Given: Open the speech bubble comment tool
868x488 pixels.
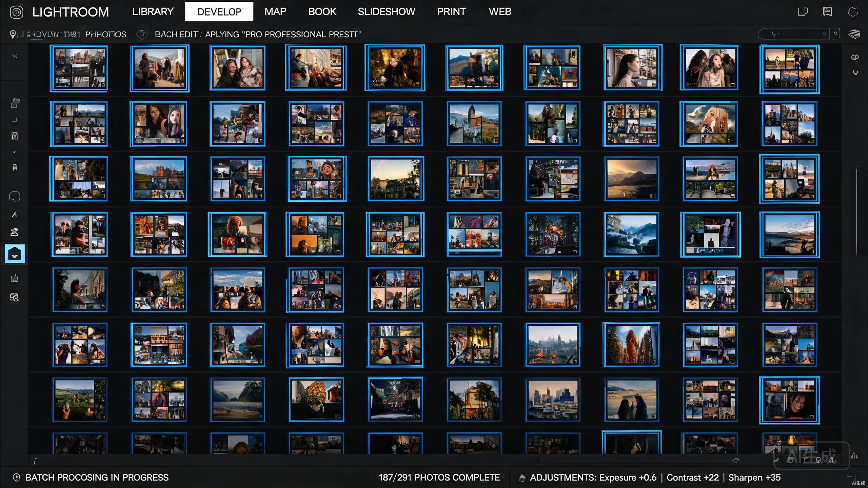Looking at the screenshot, I should [x=14, y=197].
